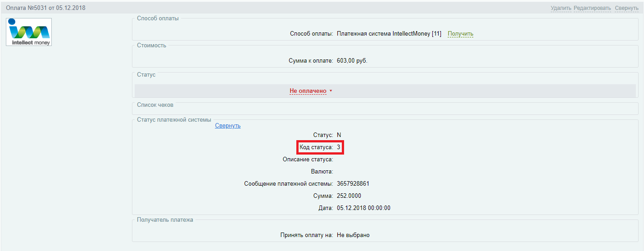Click the date 05.12.2018 00:00:00
The height and width of the screenshot is (251, 644).
[363, 208]
